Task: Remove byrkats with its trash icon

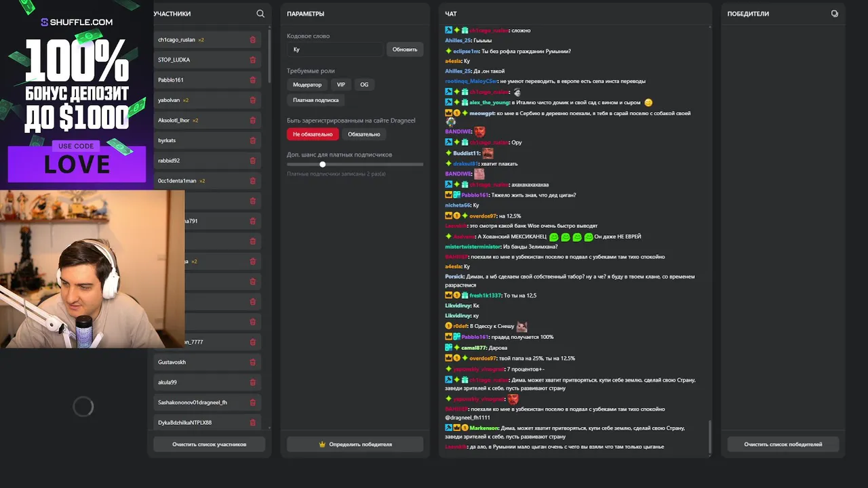Action: pyautogui.click(x=253, y=140)
